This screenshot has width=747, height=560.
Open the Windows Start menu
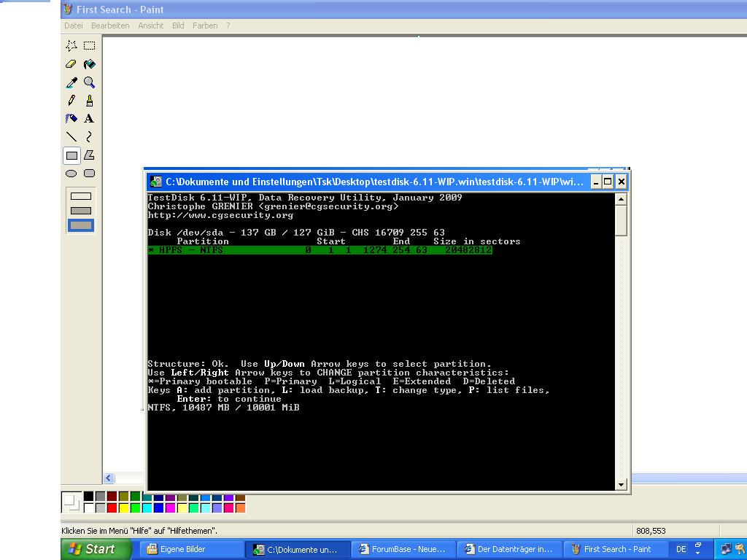coord(96,549)
